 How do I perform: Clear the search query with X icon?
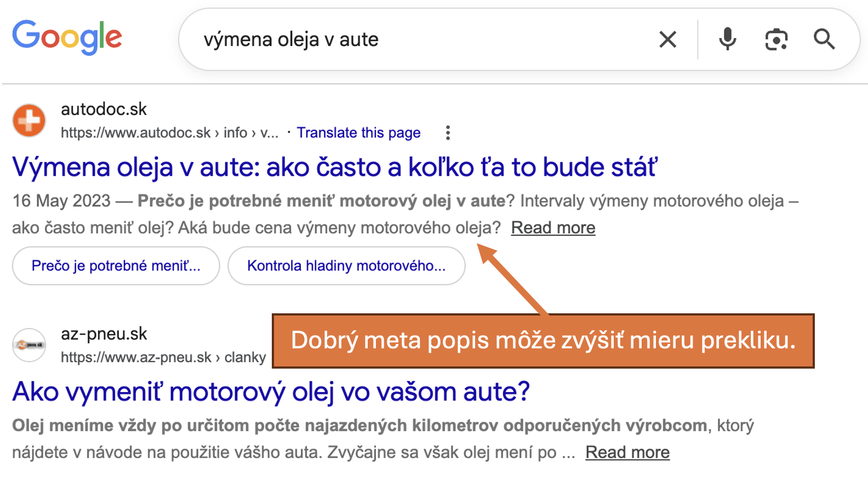click(x=667, y=39)
